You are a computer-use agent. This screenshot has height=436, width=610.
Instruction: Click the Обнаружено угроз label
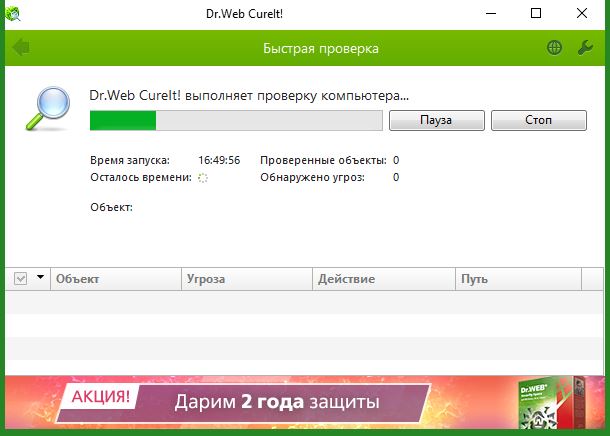click(x=312, y=177)
